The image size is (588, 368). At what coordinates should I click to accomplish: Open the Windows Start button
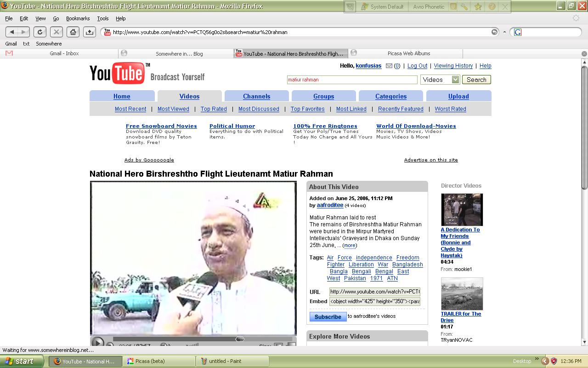click(x=23, y=361)
